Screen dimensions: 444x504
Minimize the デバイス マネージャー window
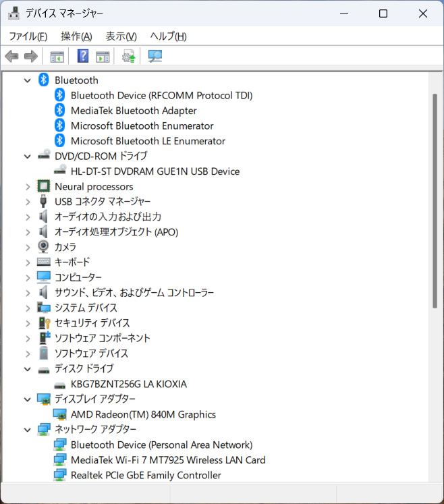pos(344,13)
